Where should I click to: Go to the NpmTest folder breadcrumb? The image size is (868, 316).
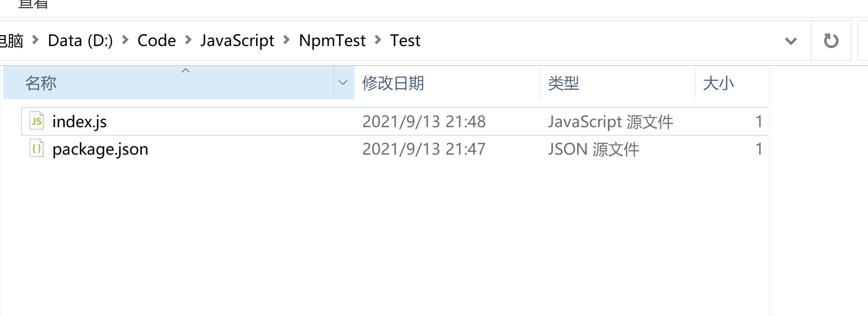pyautogui.click(x=332, y=40)
